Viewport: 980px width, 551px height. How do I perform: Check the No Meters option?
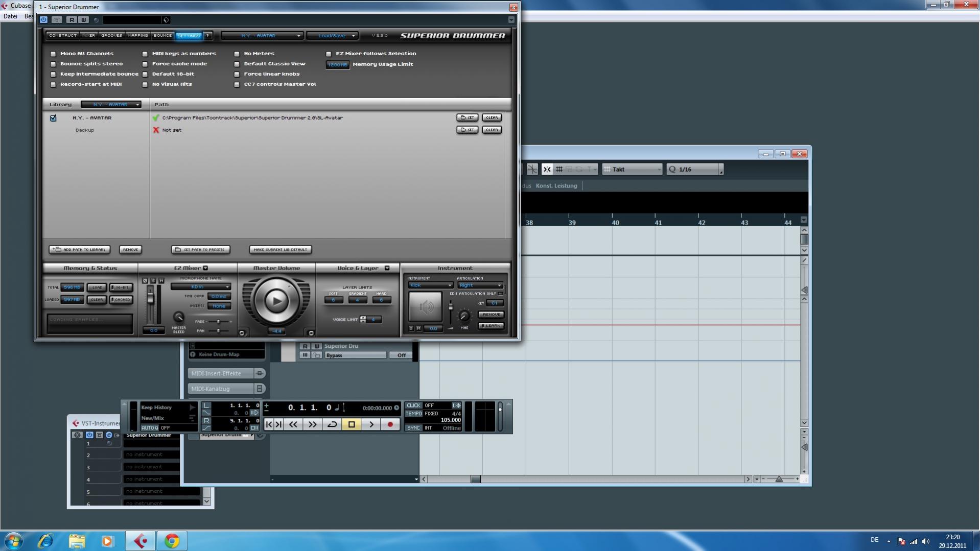click(x=237, y=54)
